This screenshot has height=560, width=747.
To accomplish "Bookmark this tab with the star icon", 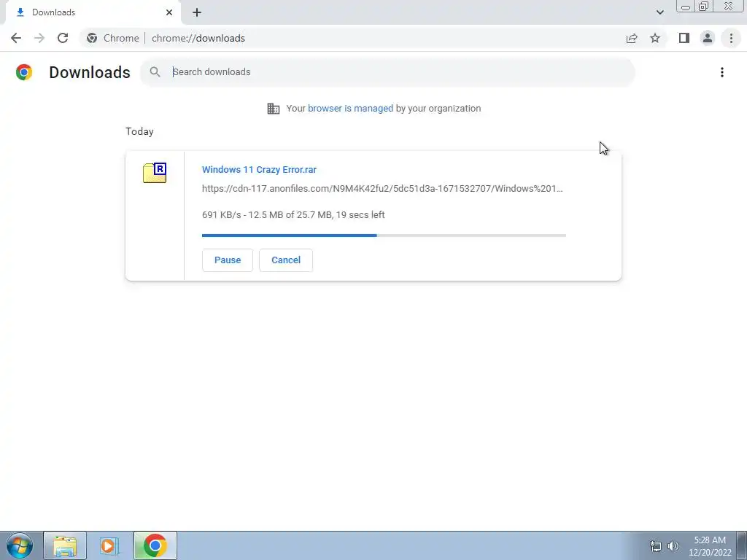I will point(655,38).
